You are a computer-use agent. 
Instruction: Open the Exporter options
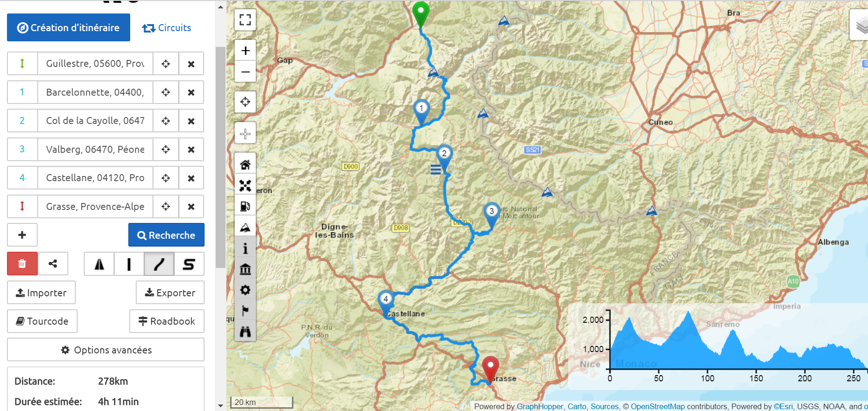coord(170,293)
